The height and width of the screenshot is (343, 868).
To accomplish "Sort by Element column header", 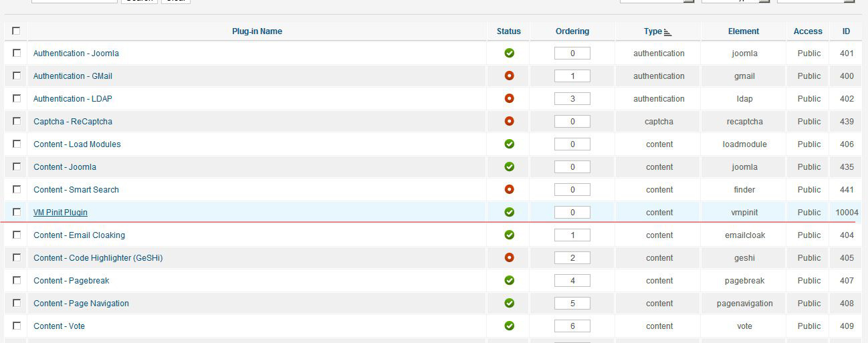I will [x=744, y=31].
